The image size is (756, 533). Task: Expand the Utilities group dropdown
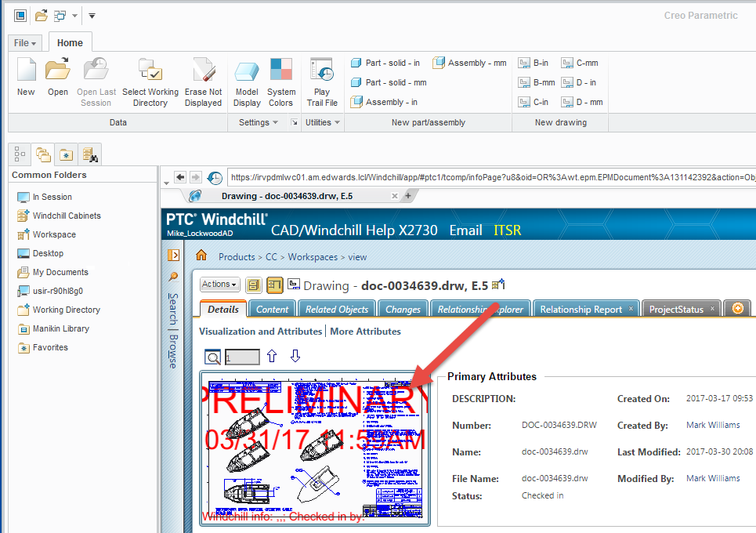coord(323,122)
